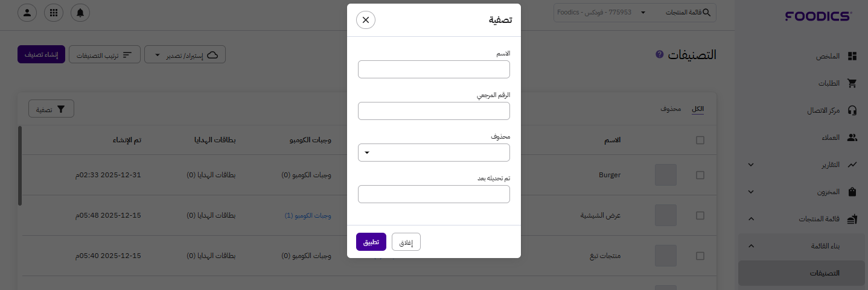Expand the إستيراد/ تصدير dropdown

coord(186,55)
